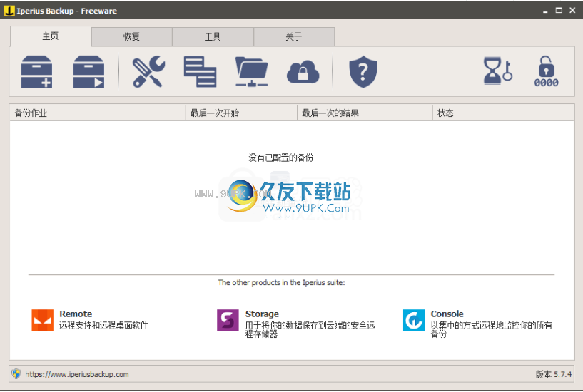Screen dimensions: 583x392
Task: Click the Storage product purple icon
Action: (228, 320)
